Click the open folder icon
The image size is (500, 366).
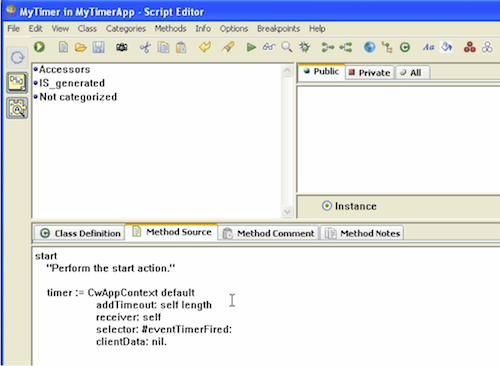81,47
